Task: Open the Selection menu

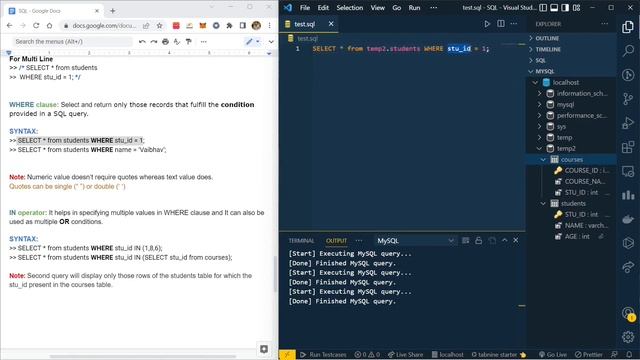Action: point(350,8)
